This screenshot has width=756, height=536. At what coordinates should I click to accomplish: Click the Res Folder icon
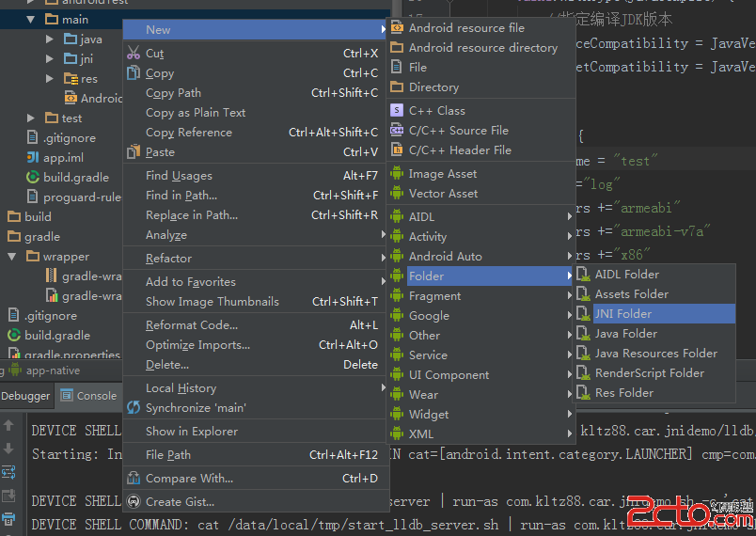coord(583,393)
